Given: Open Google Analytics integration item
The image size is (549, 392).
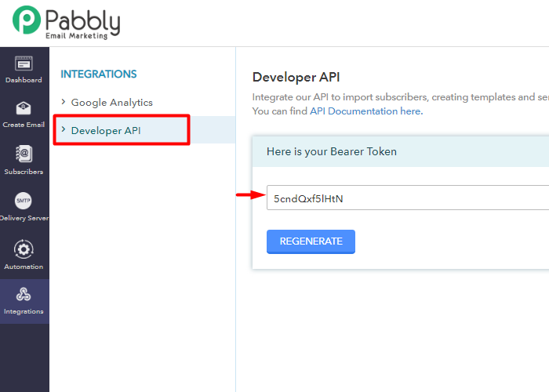Looking at the screenshot, I should [111, 103].
